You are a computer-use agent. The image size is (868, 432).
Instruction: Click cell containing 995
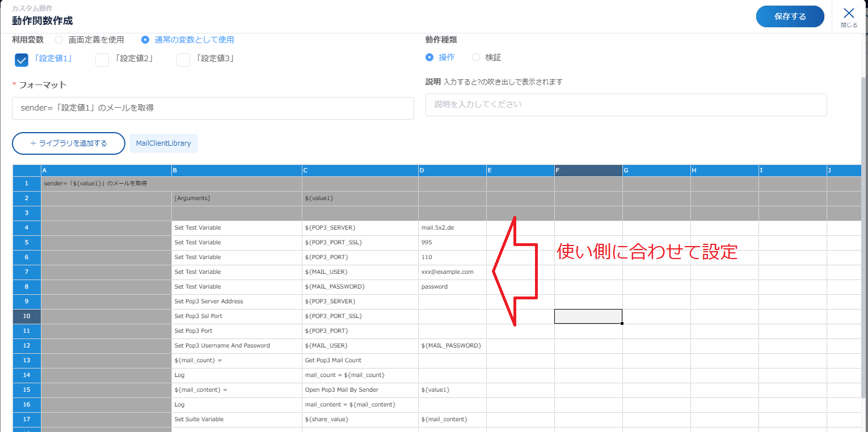(453, 243)
